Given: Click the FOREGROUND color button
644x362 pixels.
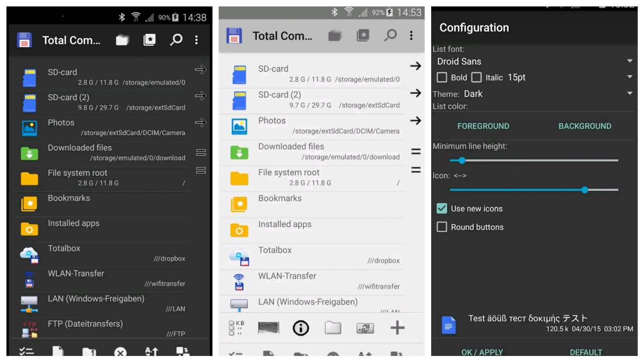Looking at the screenshot, I should coord(483,126).
